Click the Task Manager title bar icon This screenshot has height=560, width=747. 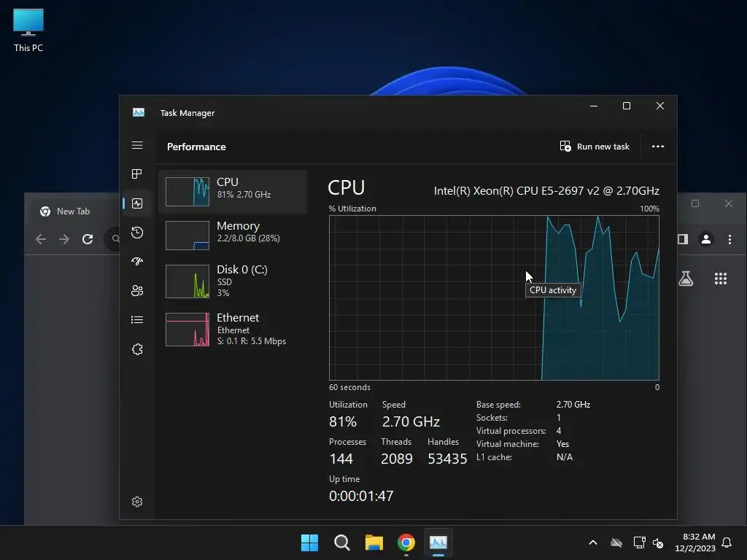pos(139,112)
